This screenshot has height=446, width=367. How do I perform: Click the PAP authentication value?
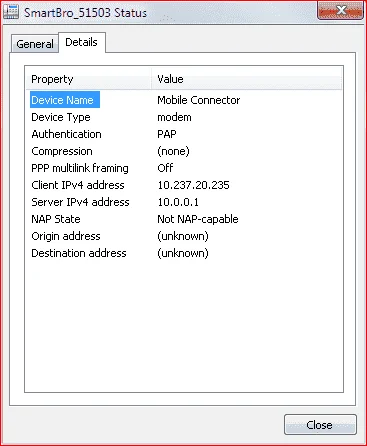(x=167, y=134)
